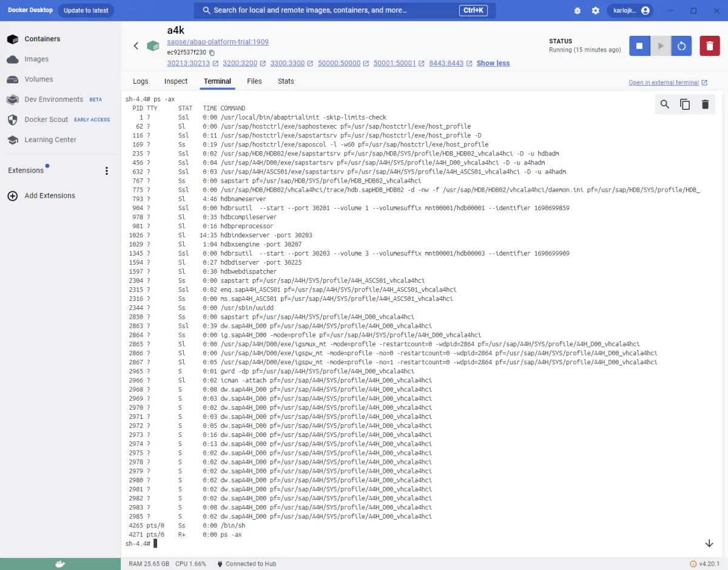The height and width of the screenshot is (570, 728).
Task: Switch to the Stats tab
Action: pos(286,81)
